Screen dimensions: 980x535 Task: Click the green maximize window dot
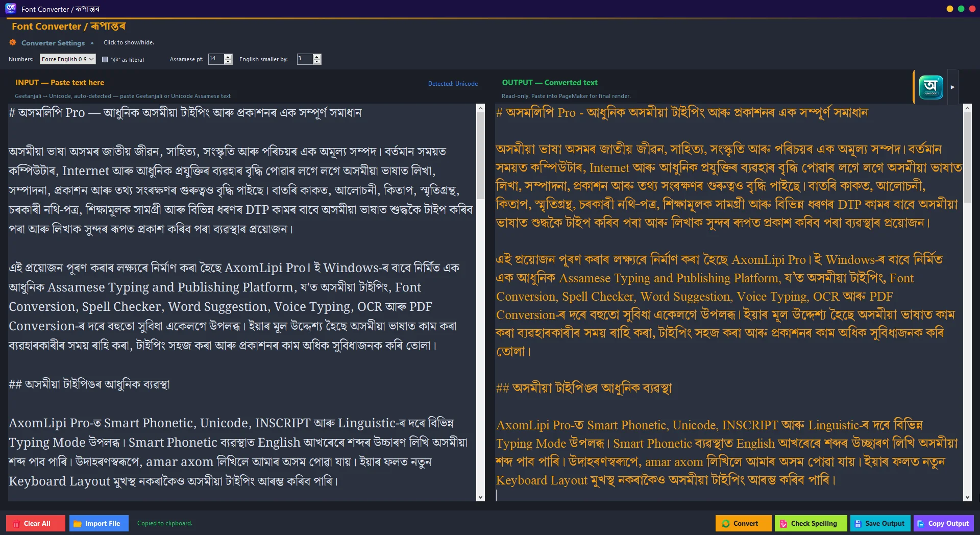pos(961,9)
